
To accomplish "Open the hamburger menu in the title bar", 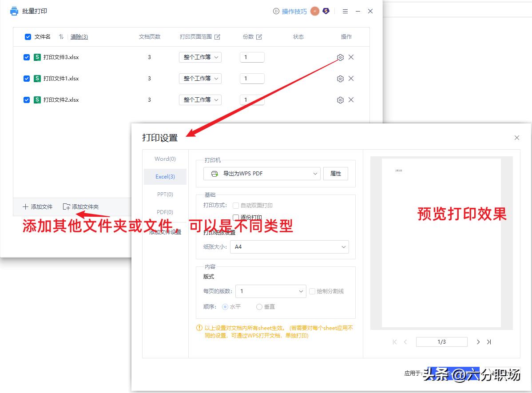I will [x=345, y=11].
